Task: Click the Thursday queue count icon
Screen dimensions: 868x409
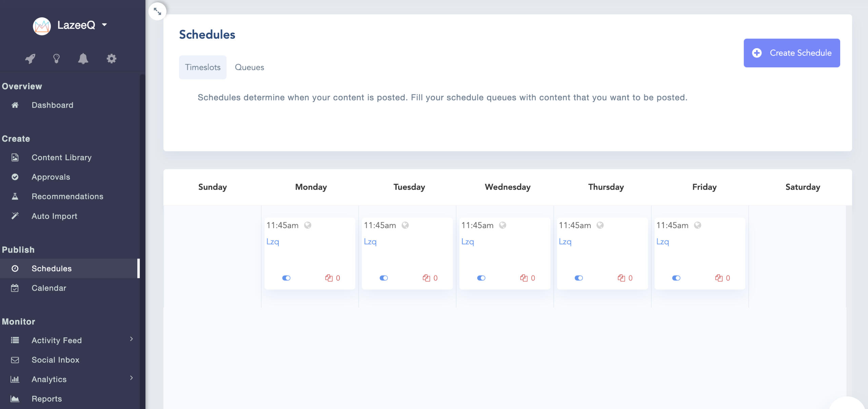Action: pyautogui.click(x=621, y=278)
